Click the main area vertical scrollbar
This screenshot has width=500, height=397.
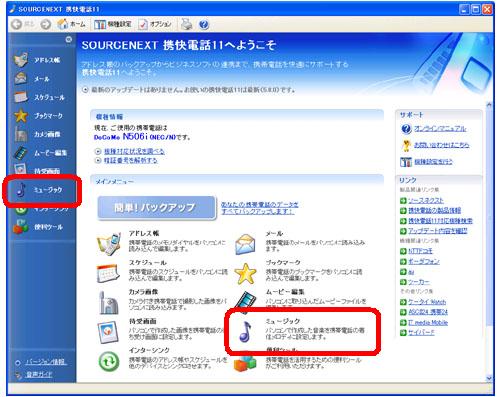(489, 217)
